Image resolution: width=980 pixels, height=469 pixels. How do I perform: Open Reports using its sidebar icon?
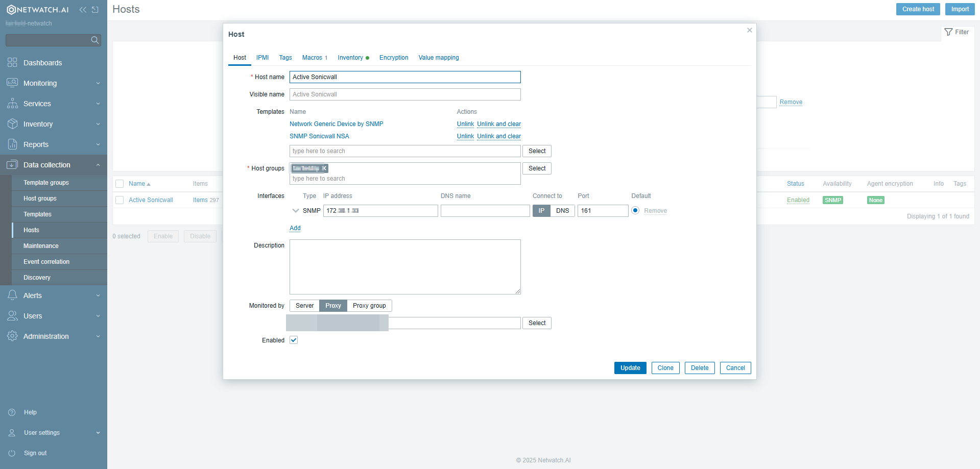[x=13, y=144]
